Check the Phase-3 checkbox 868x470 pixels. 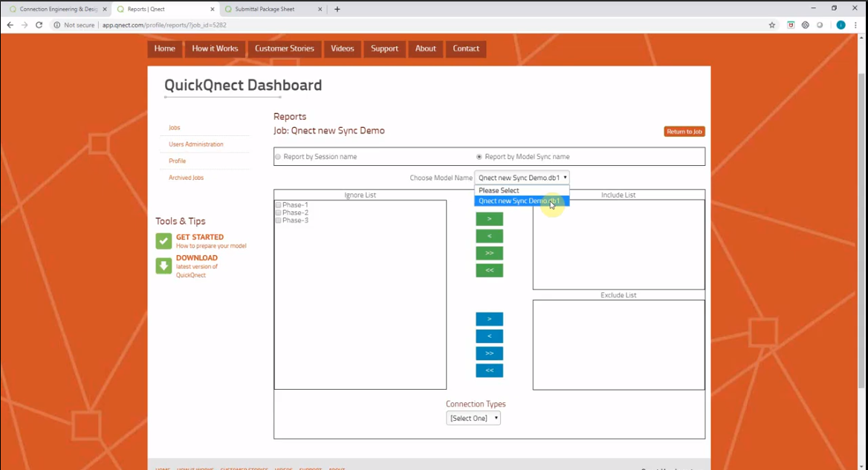tap(279, 221)
